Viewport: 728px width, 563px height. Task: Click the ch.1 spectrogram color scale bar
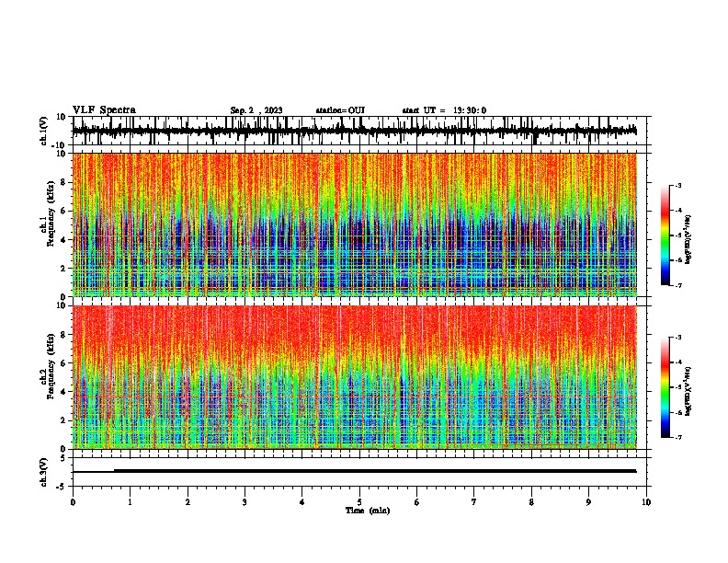coord(665,236)
